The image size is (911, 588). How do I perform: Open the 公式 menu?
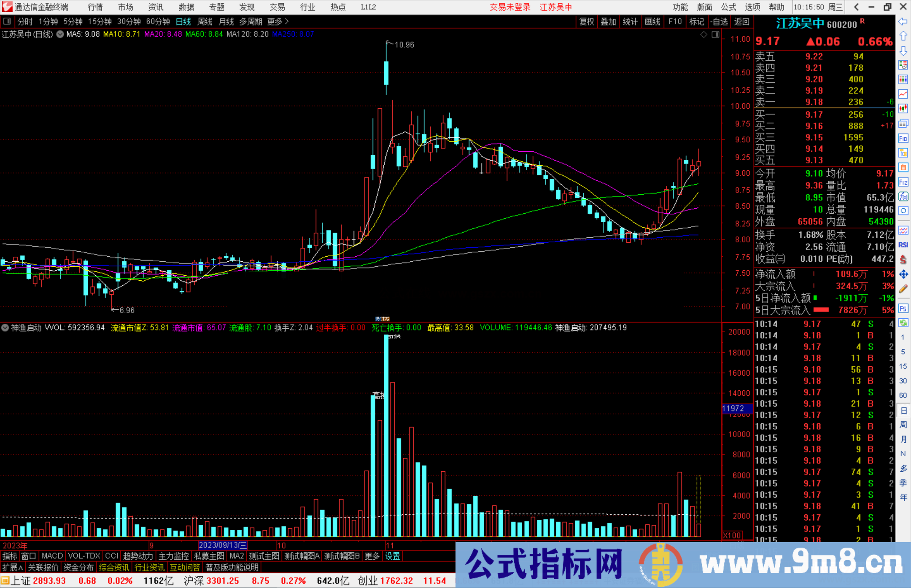pos(728,7)
